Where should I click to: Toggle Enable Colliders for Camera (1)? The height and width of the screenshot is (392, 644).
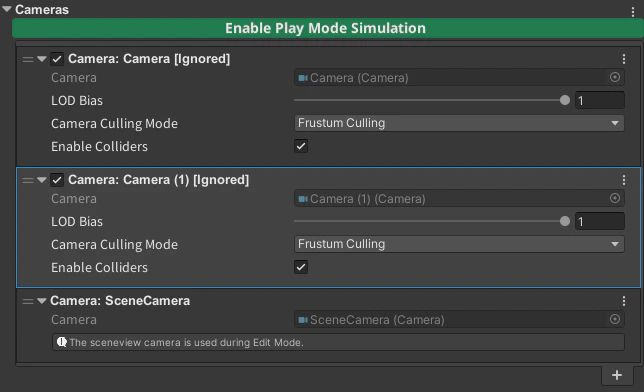(301, 267)
